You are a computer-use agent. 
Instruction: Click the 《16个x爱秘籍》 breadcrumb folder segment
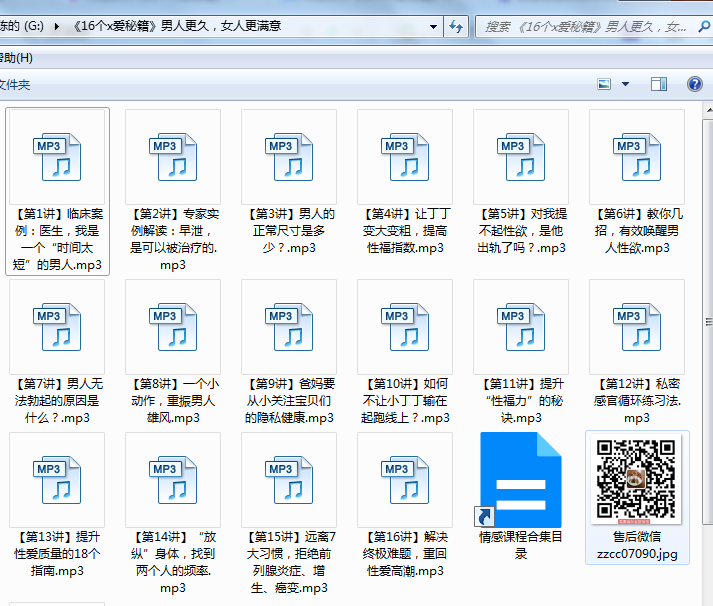[176, 26]
